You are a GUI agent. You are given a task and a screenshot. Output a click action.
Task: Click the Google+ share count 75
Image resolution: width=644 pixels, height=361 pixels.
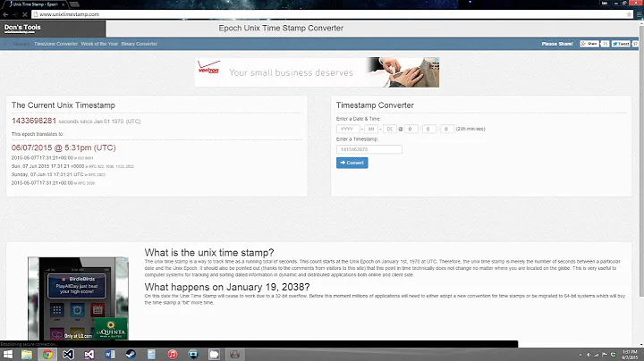pyautogui.click(x=605, y=44)
